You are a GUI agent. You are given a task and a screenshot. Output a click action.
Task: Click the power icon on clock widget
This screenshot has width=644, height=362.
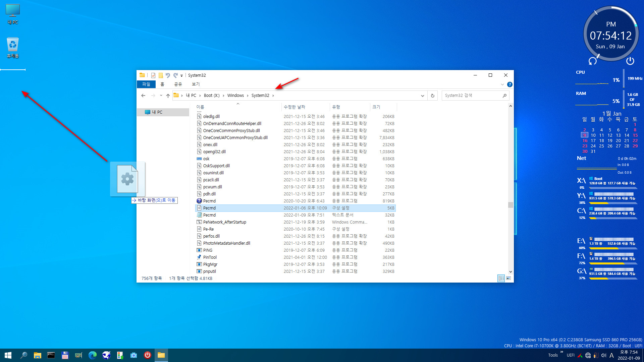(x=630, y=61)
